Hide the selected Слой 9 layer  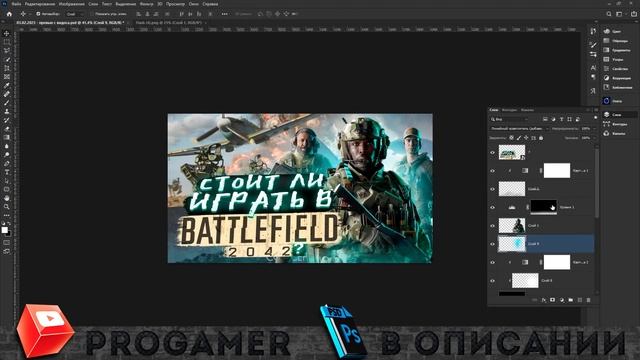click(492, 244)
